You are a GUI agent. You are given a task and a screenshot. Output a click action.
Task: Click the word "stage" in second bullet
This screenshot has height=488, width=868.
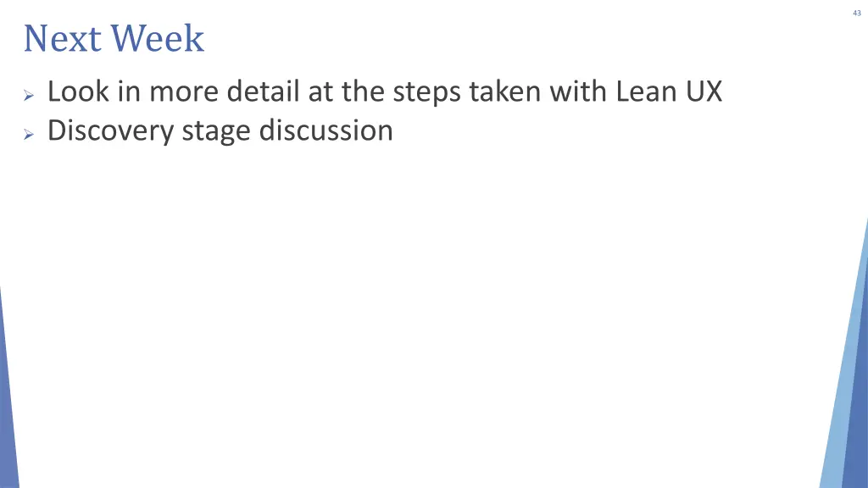tap(216, 133)
